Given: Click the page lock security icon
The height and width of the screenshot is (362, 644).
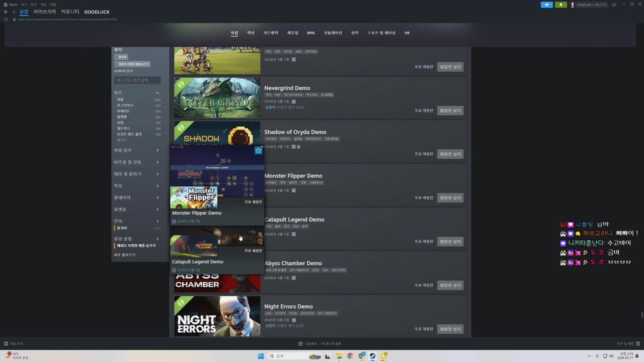Looking at the screenshot, I should pyautogui.click(x=14, y=19).
